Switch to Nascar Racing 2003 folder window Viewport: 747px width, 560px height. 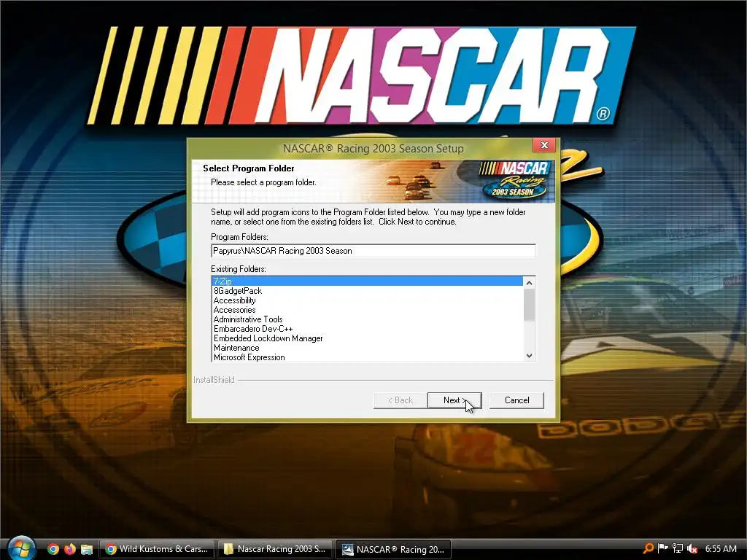(275, 549)
